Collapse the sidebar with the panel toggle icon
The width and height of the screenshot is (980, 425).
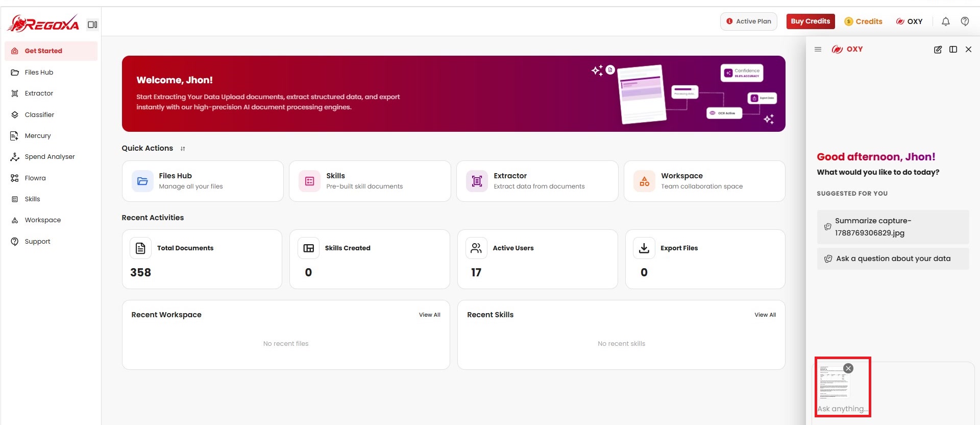pos(92,25)
